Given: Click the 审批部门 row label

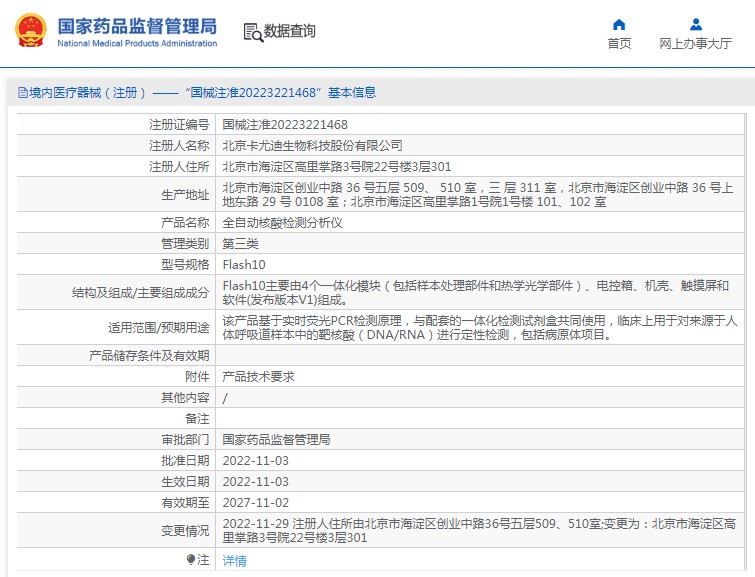Looking at the screenshot, I should click(185, 440).
